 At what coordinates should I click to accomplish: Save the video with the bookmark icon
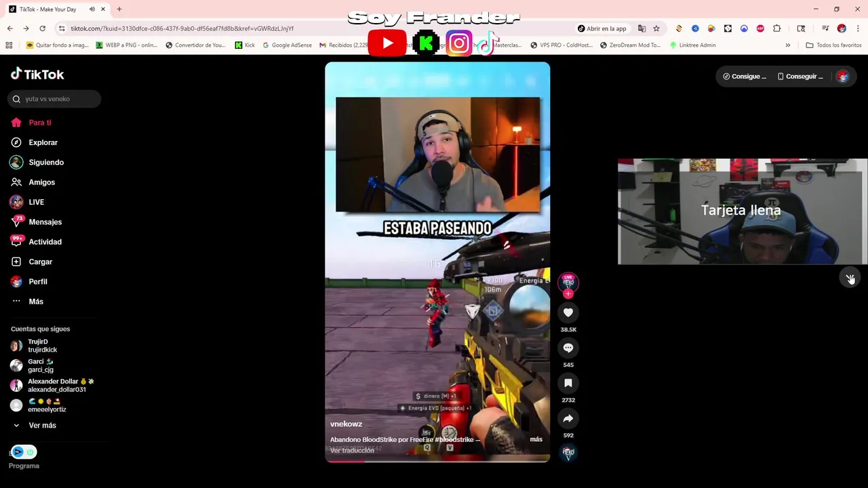568,383
